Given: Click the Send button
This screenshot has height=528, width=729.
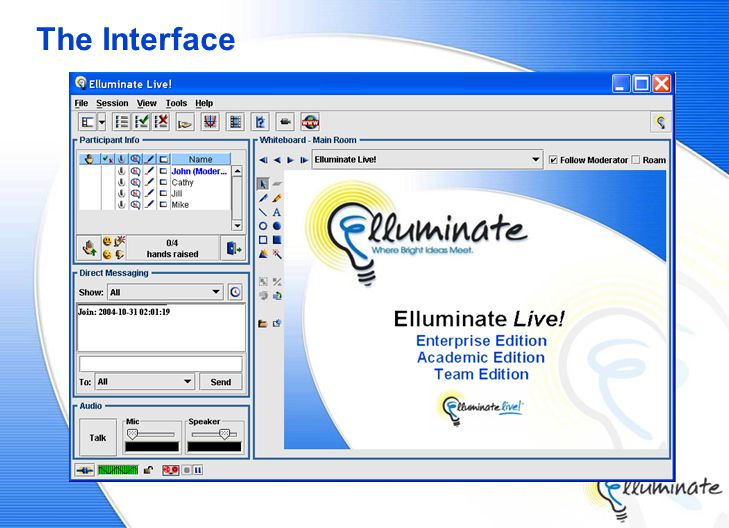Looking at the screenshot, I should 220,382.
